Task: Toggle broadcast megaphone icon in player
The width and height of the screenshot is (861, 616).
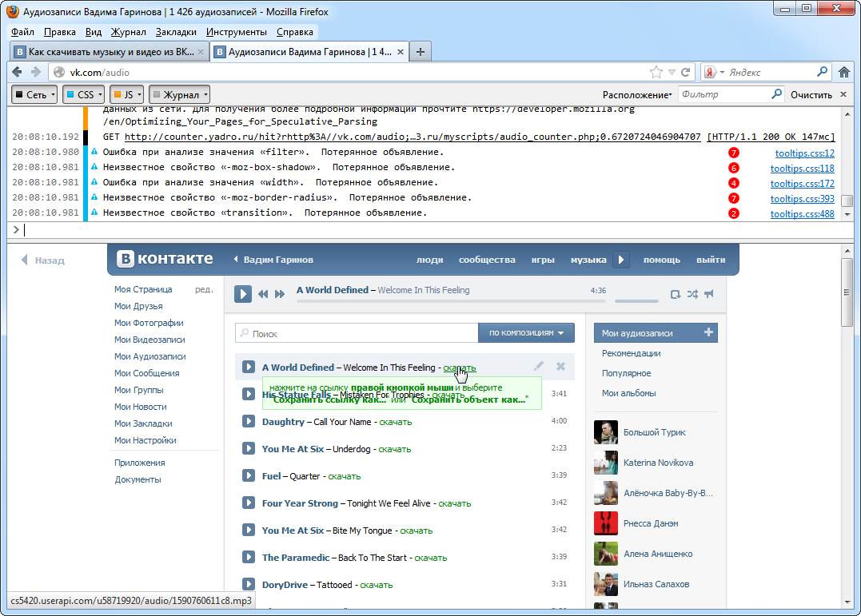Action: click(x=709, y=294)
